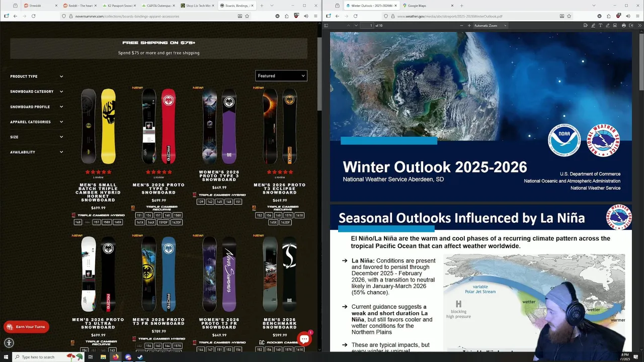Zoom out the PDF
The height and width of the screenshot is (362, 644).
click(461, 26)
